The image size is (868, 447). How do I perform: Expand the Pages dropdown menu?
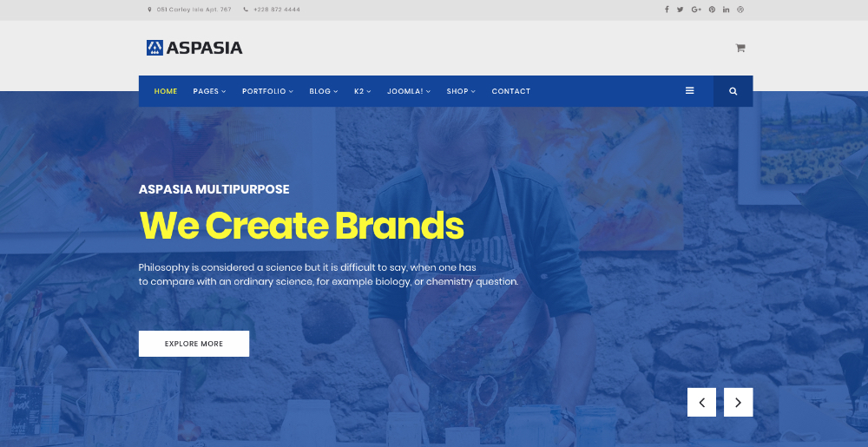(x=209, y=91)
